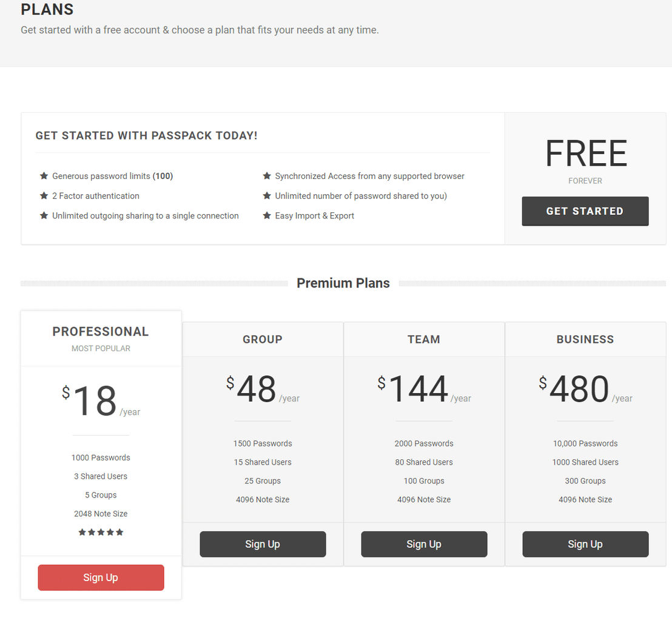This screenshot has height=623, width=672.
Task: Click star icon beside Unlimited number of password
Action: point(267,195)
